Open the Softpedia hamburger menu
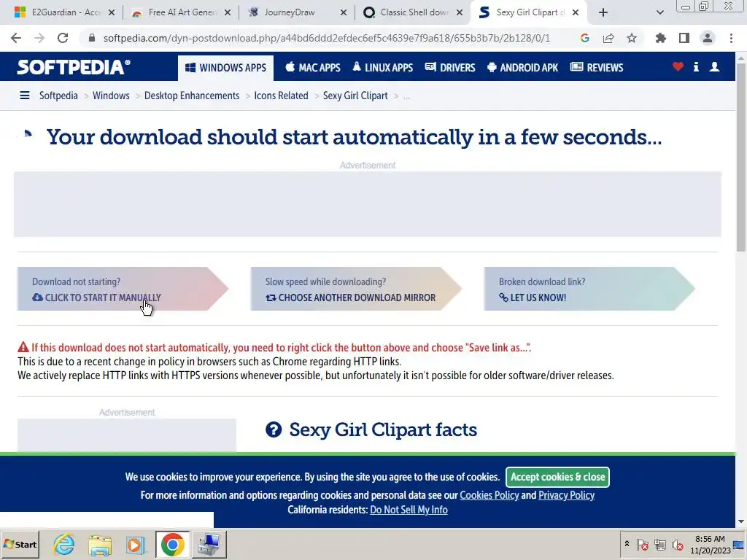Screen dimensions: 747x560 (x=25, y=96)
